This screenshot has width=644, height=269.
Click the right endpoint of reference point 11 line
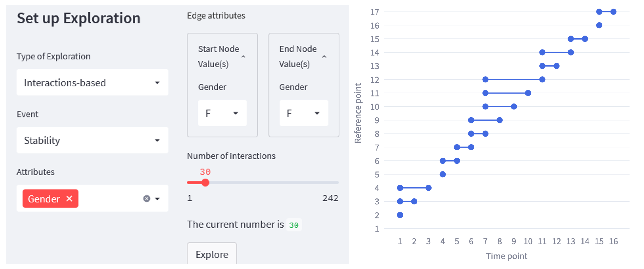coord(528,93)
